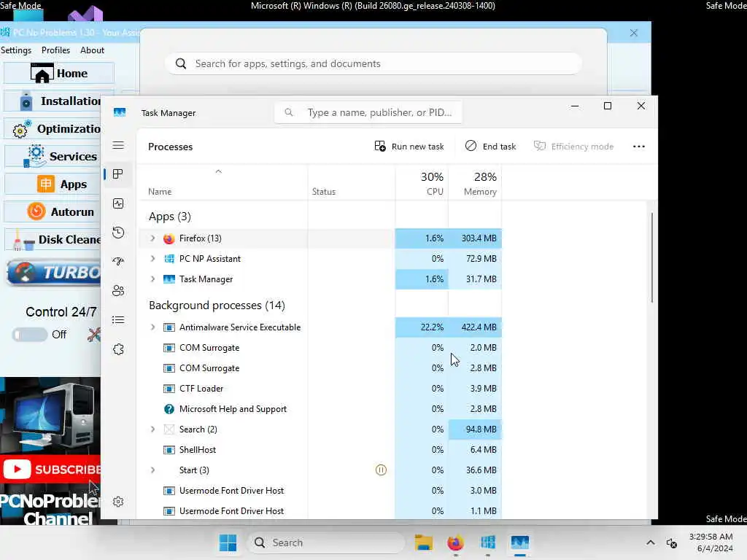Click Task Manager vertical scrollbar thumb

tap(651, 257)
